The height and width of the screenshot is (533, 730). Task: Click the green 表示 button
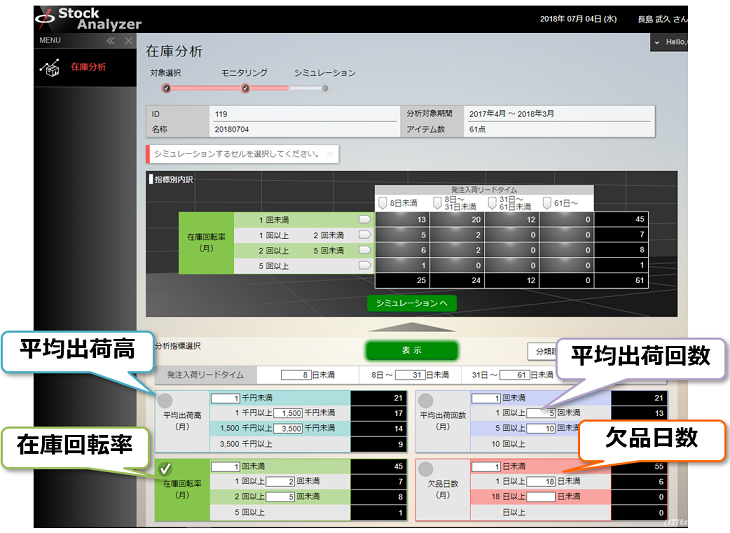click(x=412, y=351)
